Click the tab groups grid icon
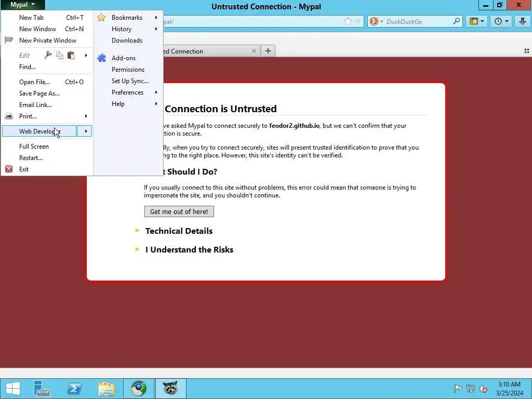The height and width of the screenshot is (399, 532). point(527,51)
